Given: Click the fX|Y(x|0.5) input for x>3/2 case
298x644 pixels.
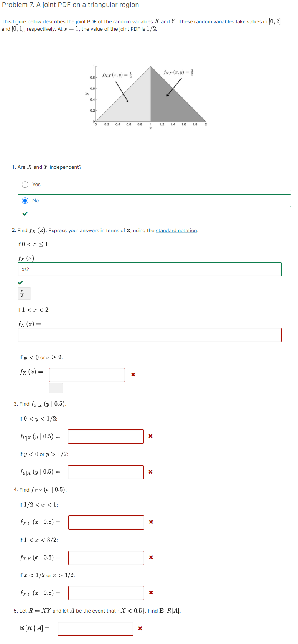Looking at the screenshot, I should (x=106, y=593).
